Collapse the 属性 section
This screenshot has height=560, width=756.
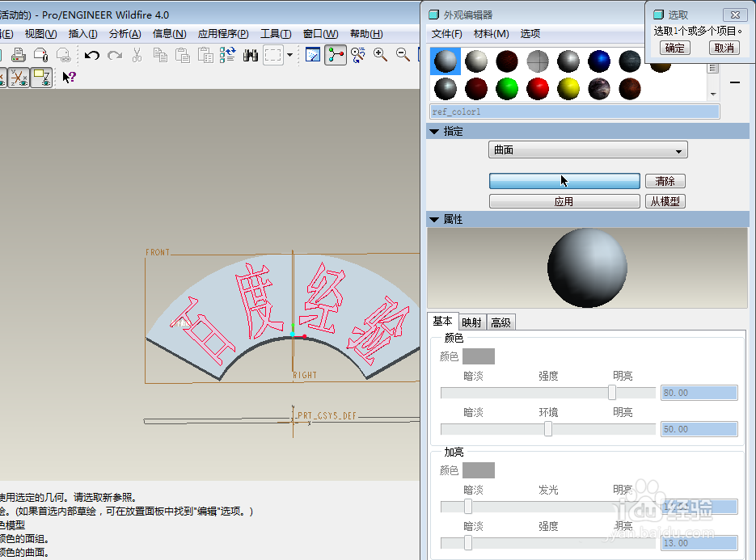tap(434, 219)
